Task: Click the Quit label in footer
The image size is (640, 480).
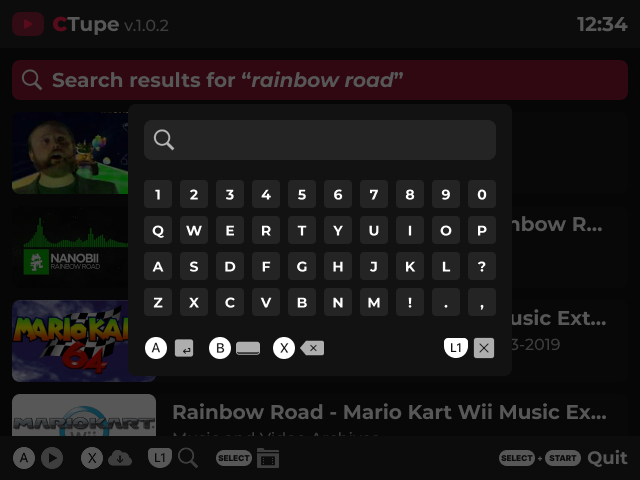Action: [x=607, y=458]
